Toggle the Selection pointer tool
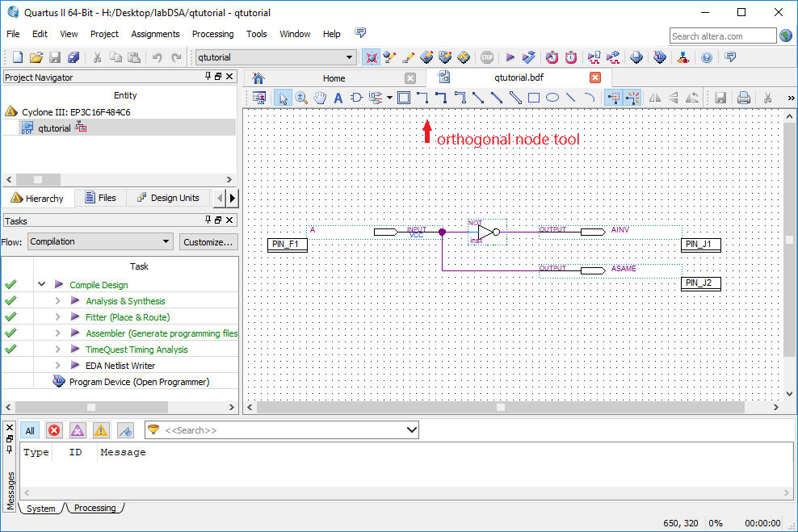Screen dimensions: 798x532 (x=283, y=98)
